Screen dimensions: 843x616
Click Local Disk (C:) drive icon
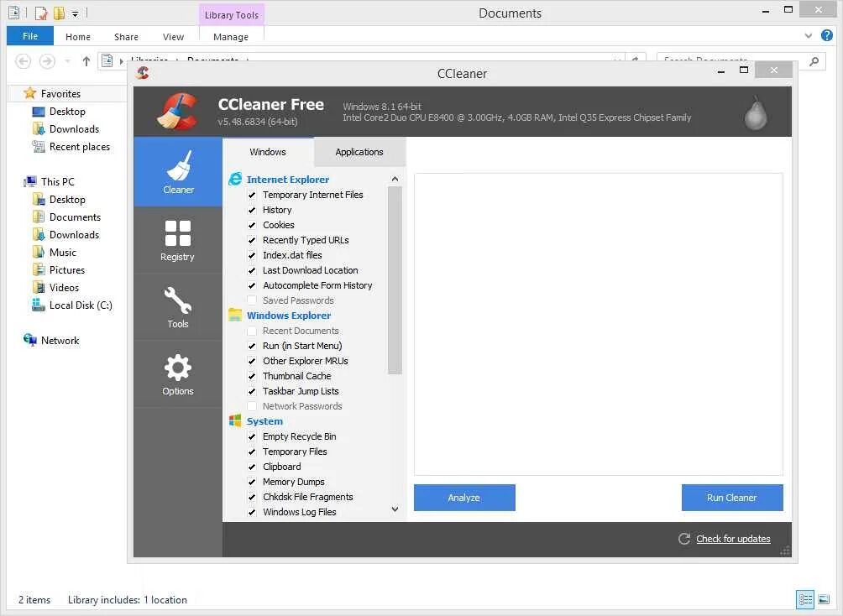tap(38, 305)
